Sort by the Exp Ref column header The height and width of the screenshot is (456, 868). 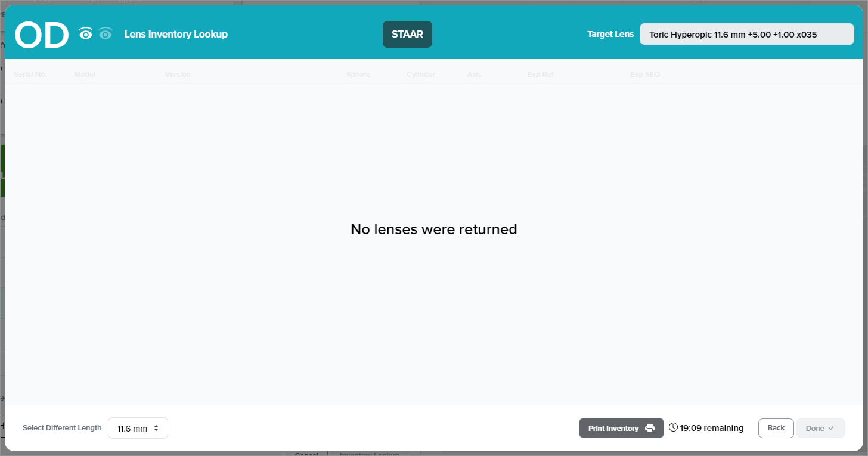tap(540, 75)
